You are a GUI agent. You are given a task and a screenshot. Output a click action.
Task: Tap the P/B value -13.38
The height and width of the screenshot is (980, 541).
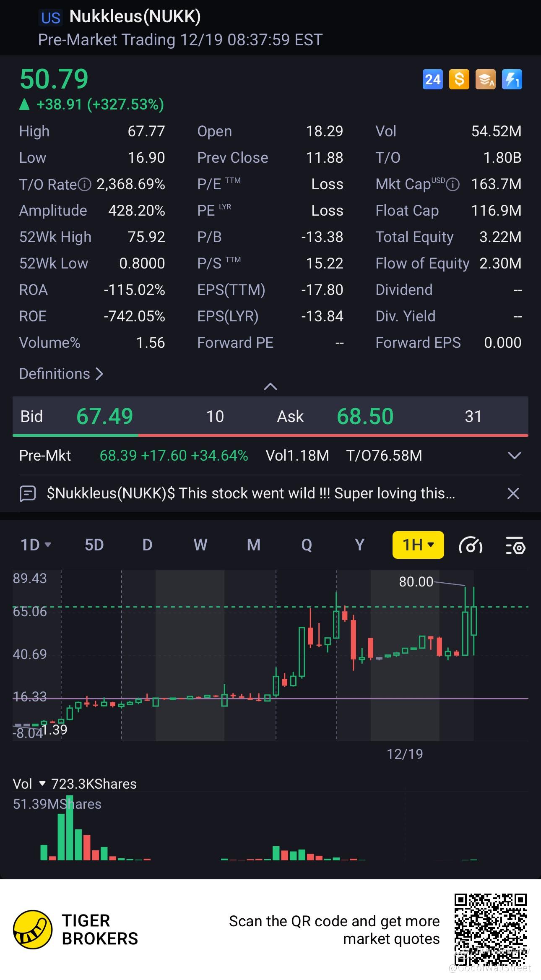(x=322, y=237)
